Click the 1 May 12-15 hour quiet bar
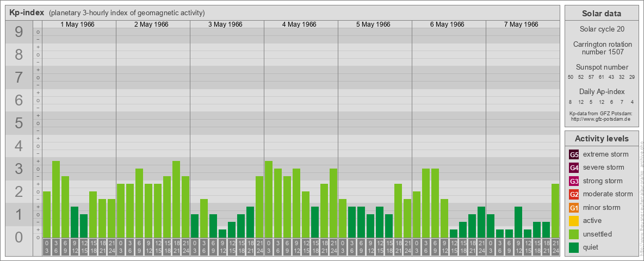This screenshot has width=644, height=261. [84, 226]
